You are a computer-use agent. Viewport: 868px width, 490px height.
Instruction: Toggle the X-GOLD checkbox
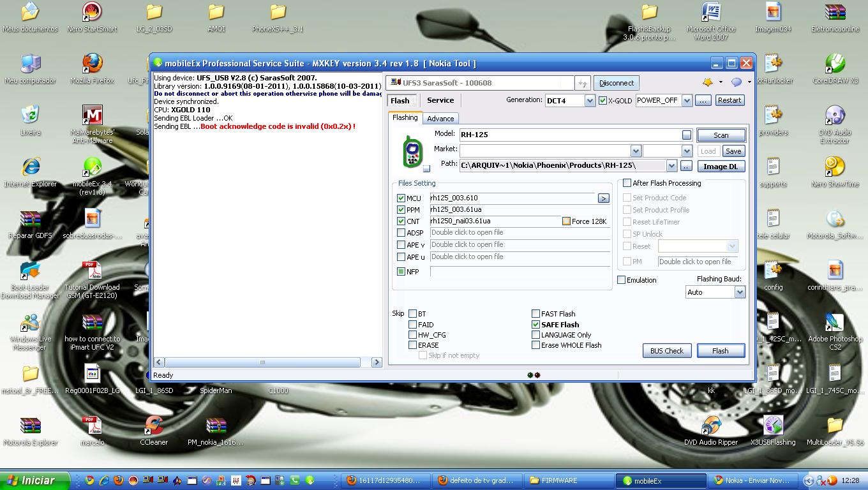click(x=602, y=101)
